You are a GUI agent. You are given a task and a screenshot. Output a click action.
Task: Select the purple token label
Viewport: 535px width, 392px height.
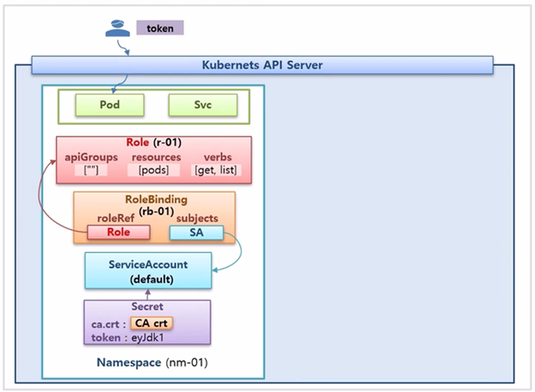pos(160,28)
